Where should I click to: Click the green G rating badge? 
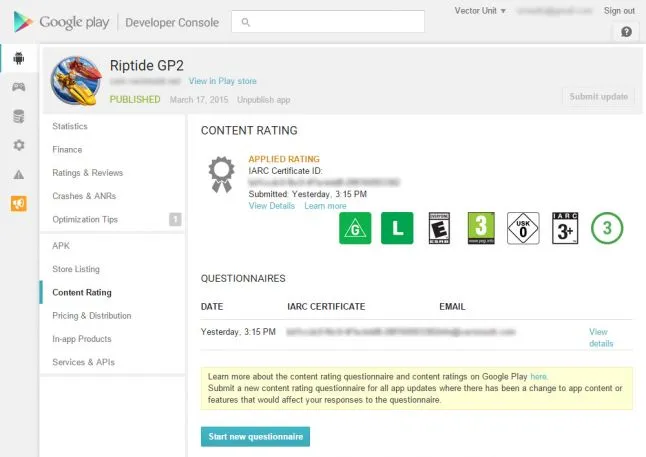355,228
